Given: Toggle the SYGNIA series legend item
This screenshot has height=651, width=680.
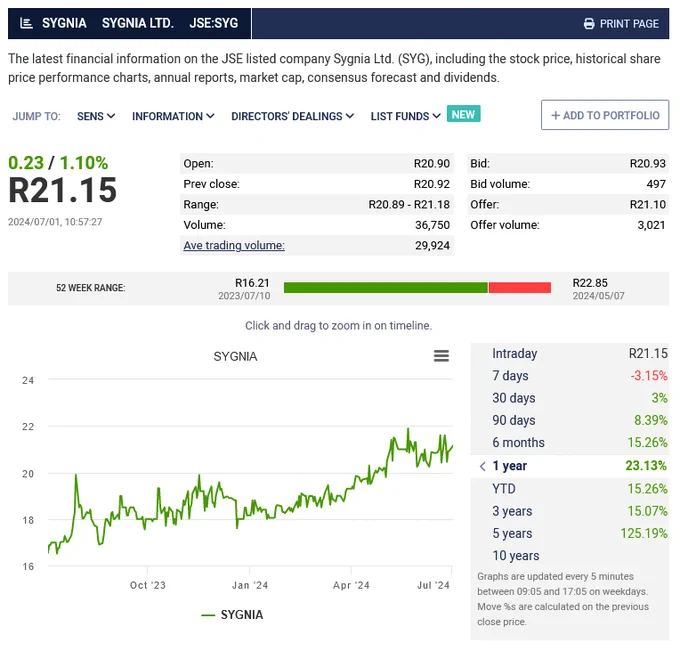Looking at the screenshot, I should coord(232,615).
